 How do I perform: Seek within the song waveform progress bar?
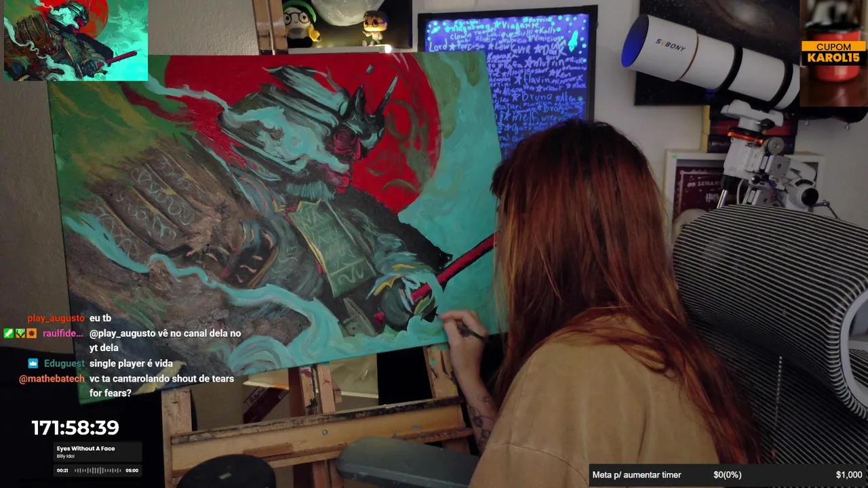pos(98,470)
